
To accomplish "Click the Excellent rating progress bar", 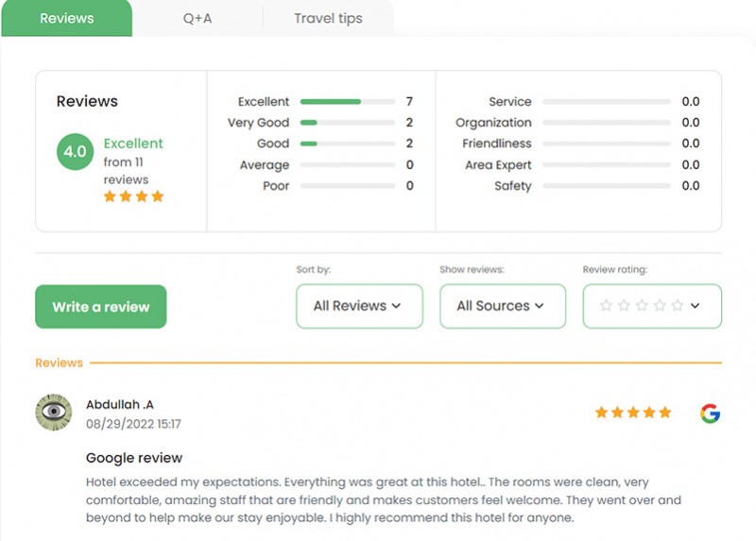I will tap(348, 102).
